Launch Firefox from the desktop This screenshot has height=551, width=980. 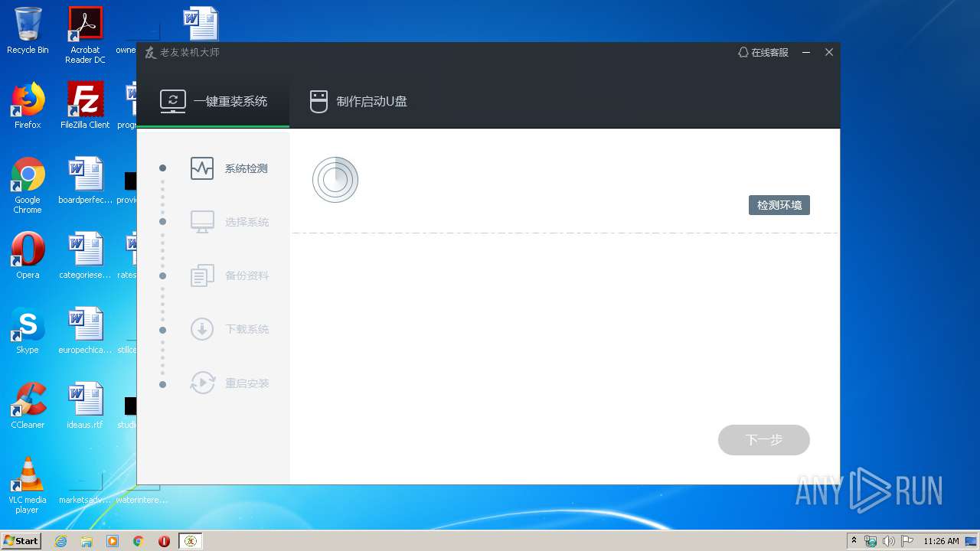tap(28, 106)
